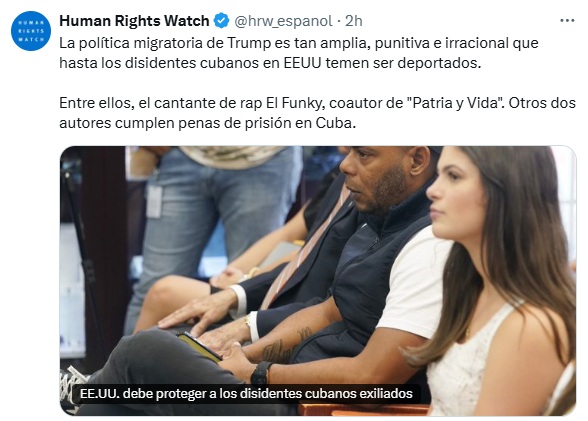This screenshot has width=588, height=421.
Task: Open the three-dot more options menu
Action: tap(567, 21)
